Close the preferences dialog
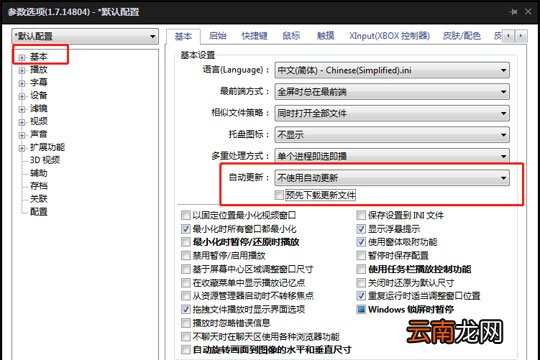 tap(528, 12)
